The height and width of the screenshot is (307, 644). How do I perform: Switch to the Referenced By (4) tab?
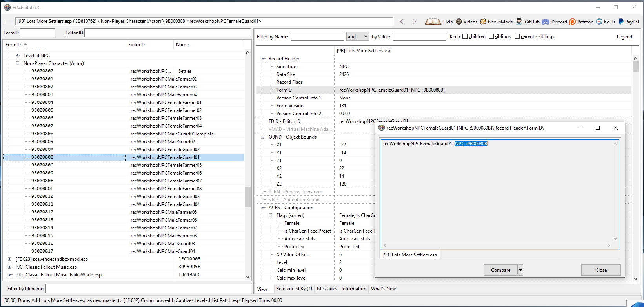tap(294, 289)
